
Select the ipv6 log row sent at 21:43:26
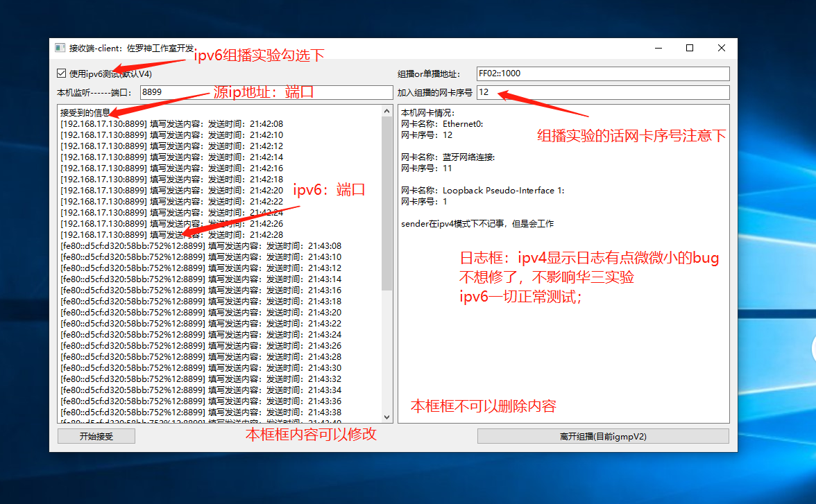[201, 345]
